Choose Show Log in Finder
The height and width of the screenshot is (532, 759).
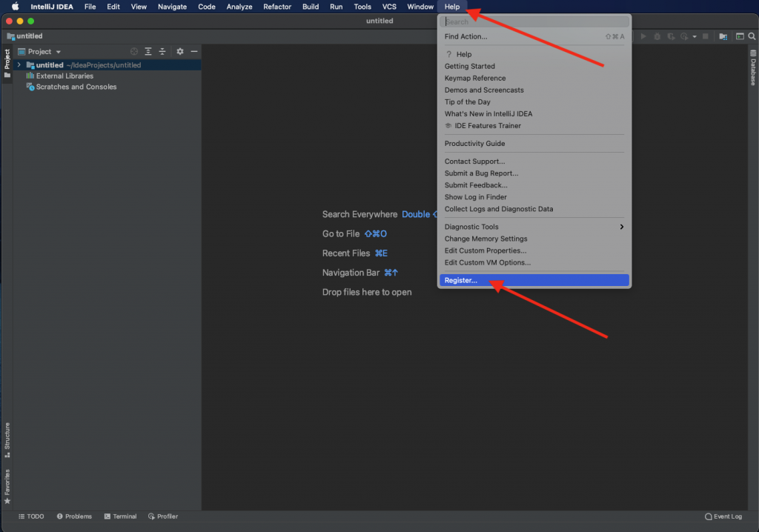coord(534,197)
